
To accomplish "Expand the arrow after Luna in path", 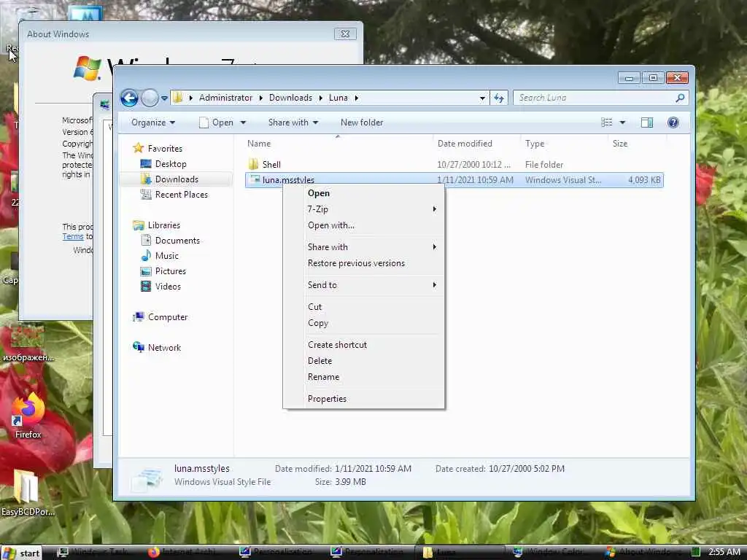I will (x=356, y=98).
